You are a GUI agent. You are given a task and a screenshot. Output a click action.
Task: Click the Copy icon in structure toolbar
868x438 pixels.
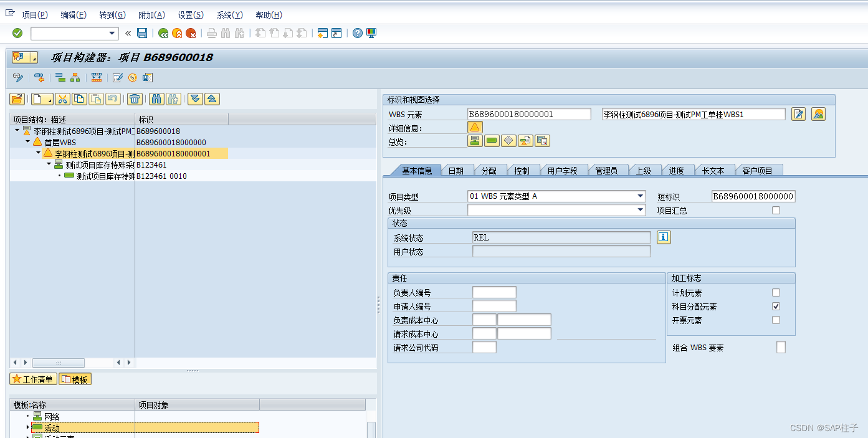click(79, 98)
